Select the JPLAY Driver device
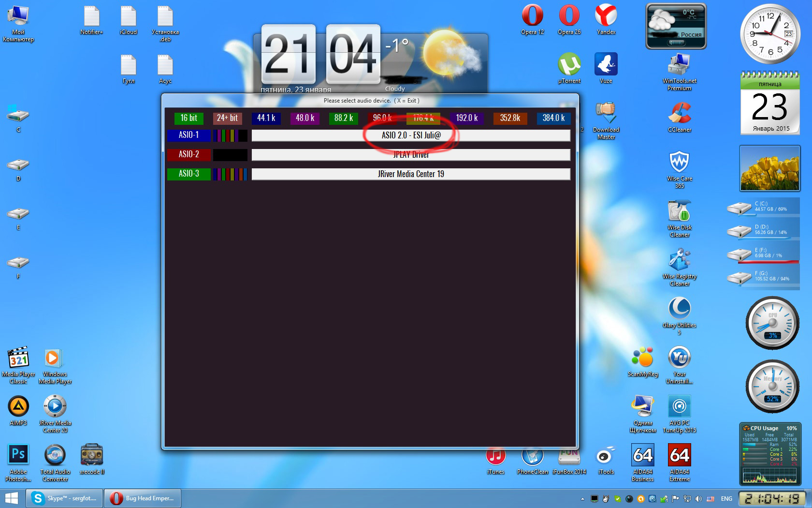 click(411, 155)
